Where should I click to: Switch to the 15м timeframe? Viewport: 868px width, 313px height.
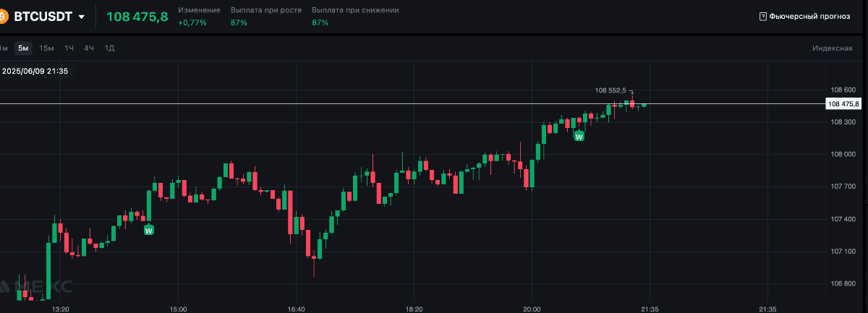pos(46,48)
